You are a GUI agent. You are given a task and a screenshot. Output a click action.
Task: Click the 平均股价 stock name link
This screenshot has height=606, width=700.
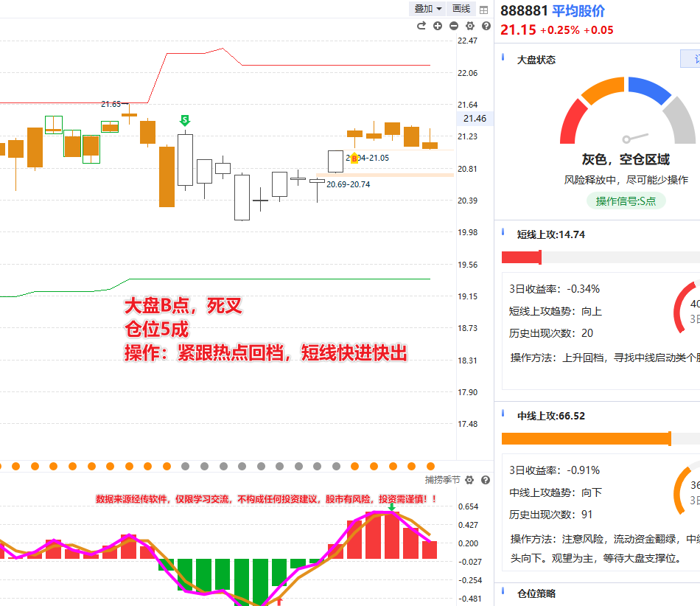(x=578, y=11)
